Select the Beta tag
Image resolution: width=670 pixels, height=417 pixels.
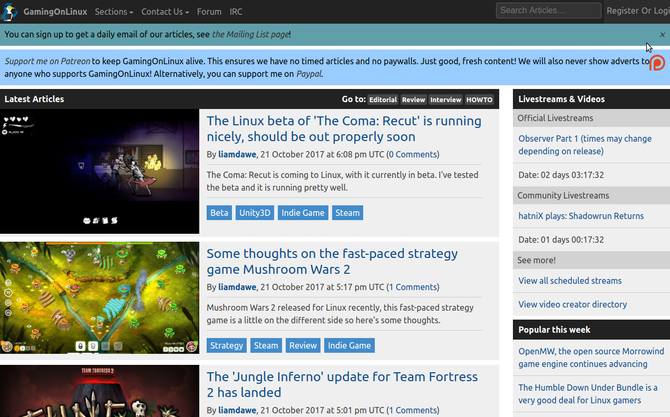[x=219, y=213]
